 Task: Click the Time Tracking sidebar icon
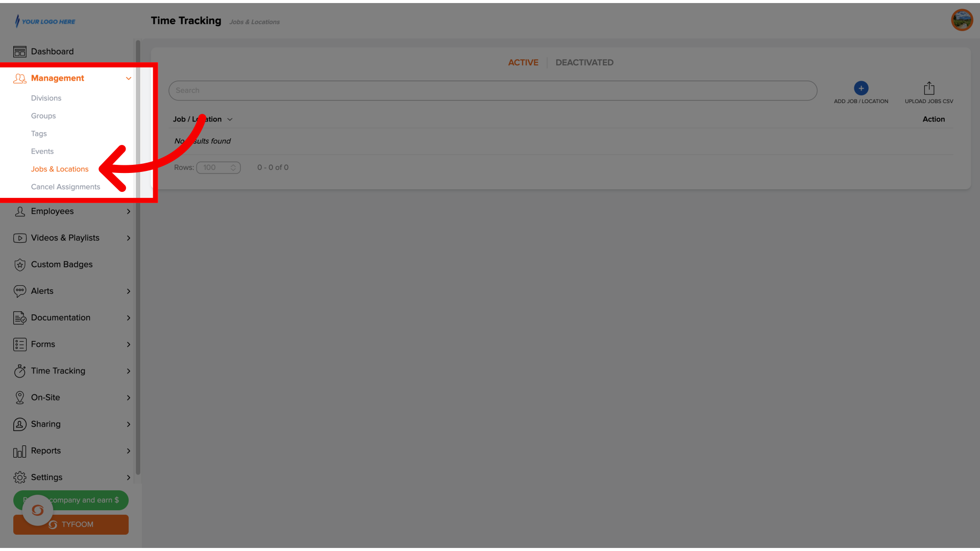[x=19, y=371]
